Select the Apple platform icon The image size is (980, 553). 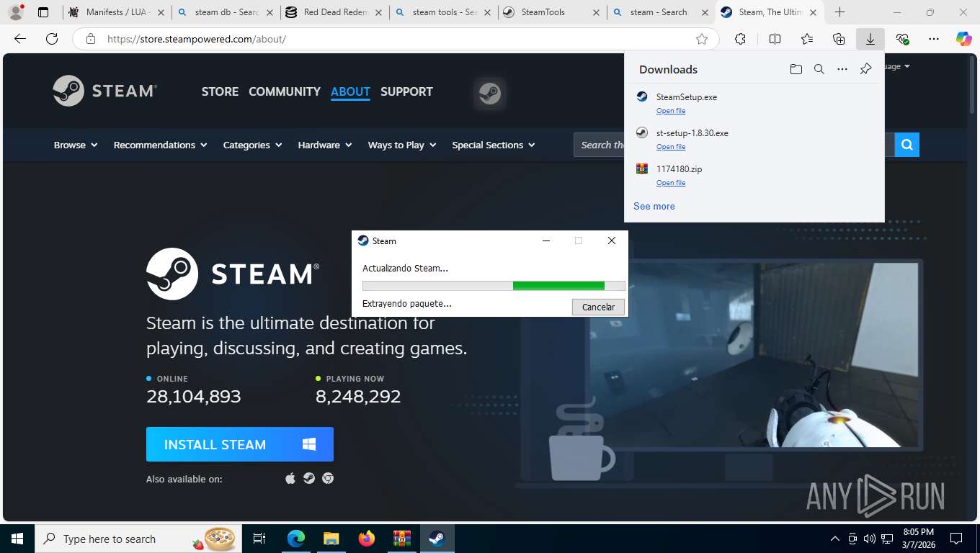click(290, 478)
